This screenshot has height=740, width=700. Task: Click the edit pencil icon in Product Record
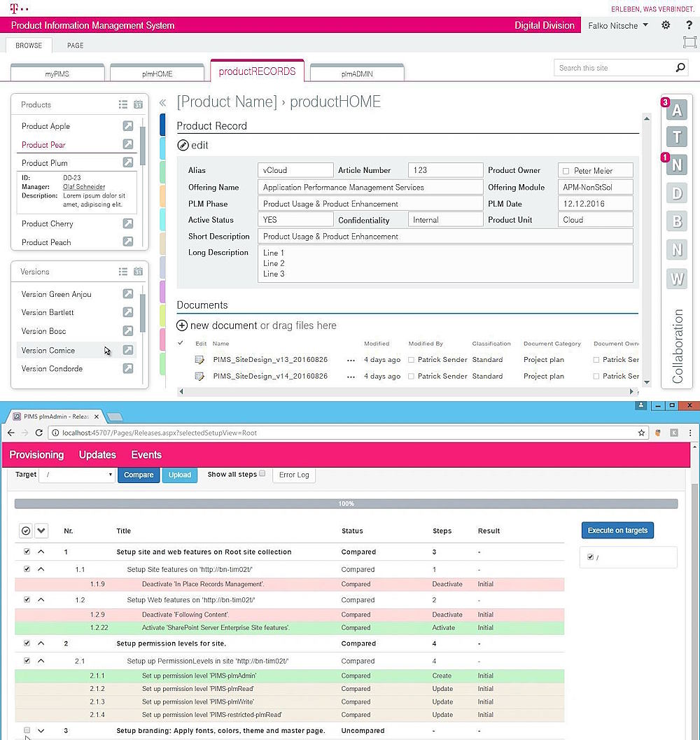[x=183, y=145]
